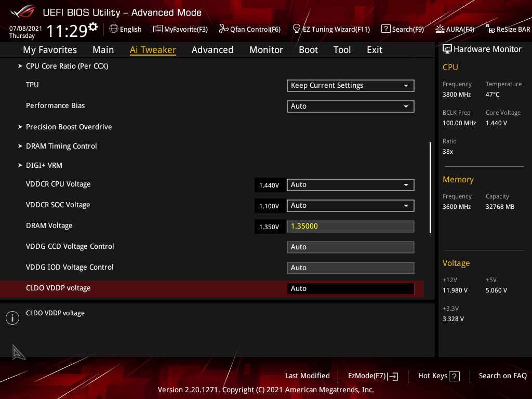Image resolution: width=532 pixels, height=399 pixels.
Task: Click Last Modified button
Action: [308, 376]
